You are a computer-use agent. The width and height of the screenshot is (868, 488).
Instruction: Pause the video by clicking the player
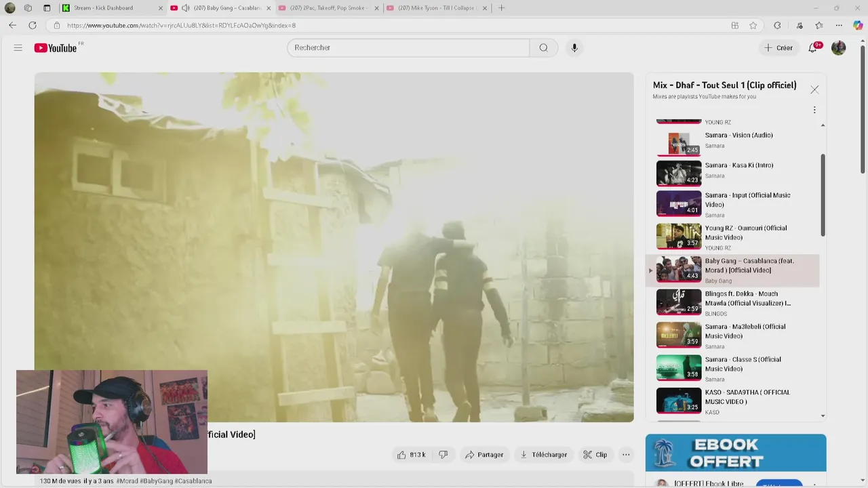tap(334, 247)
